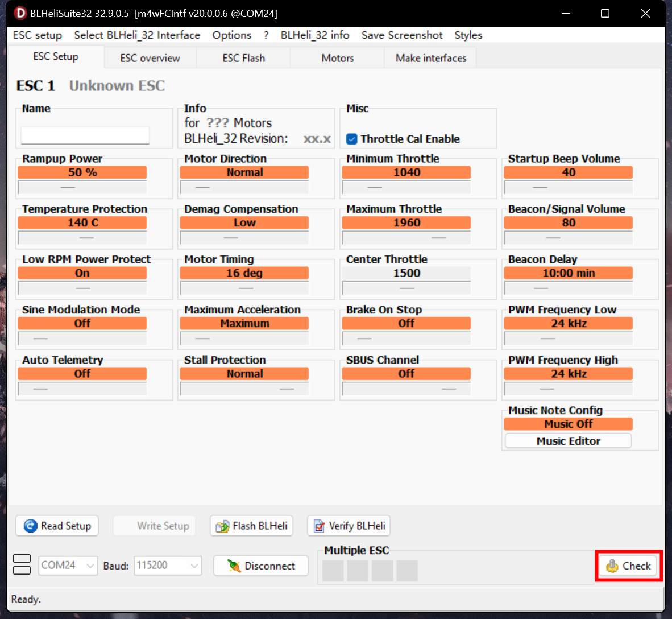This screenshot has height=619, width=672.
Task: Open the Options menu
Action: [x=232, y=35]
